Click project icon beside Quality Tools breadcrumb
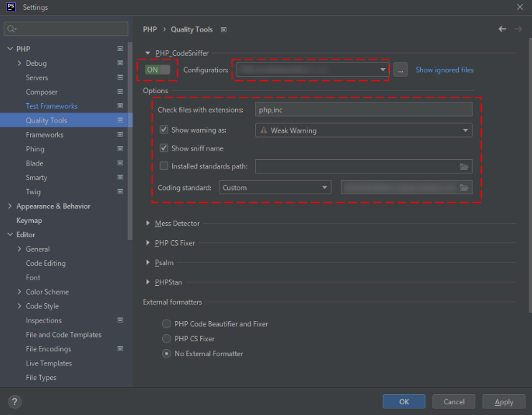Screen dimensions: 532x415 224,30
